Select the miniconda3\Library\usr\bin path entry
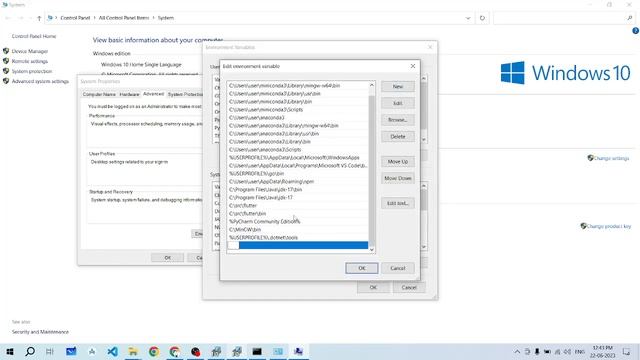Screen dimensions: 640x360 (x=298, y=94)
